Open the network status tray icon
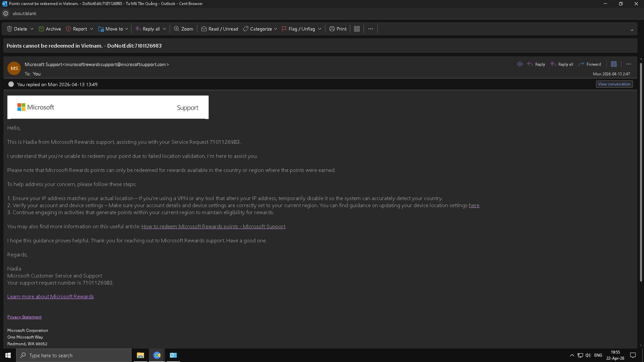Screen dimensions: 644x362 (580, 355)
